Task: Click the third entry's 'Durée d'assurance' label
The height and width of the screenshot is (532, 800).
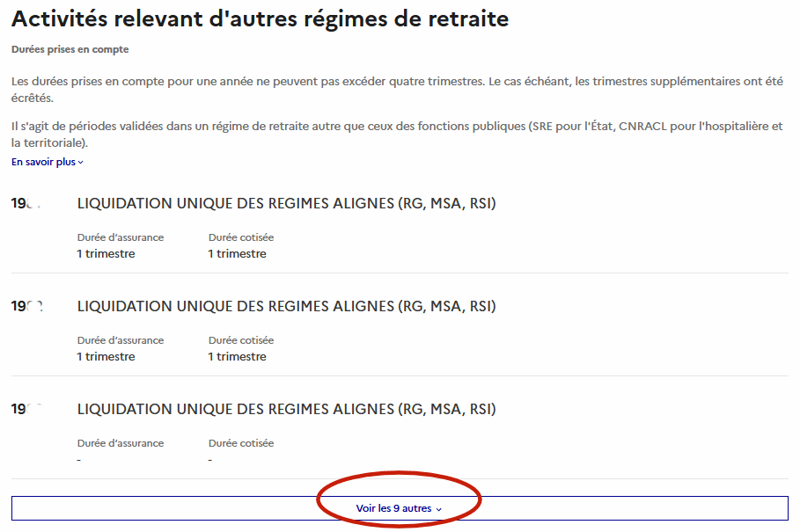Action: tap(120, 443)
